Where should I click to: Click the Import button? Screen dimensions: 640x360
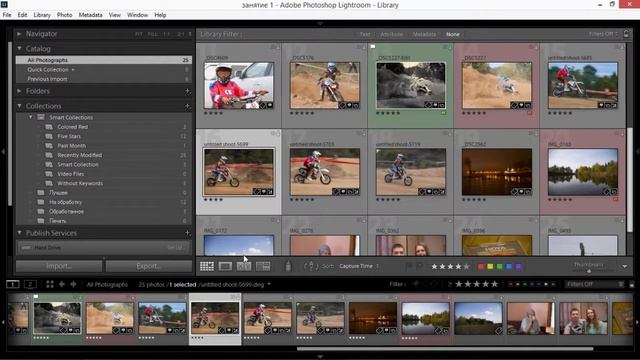coord(59,266)
